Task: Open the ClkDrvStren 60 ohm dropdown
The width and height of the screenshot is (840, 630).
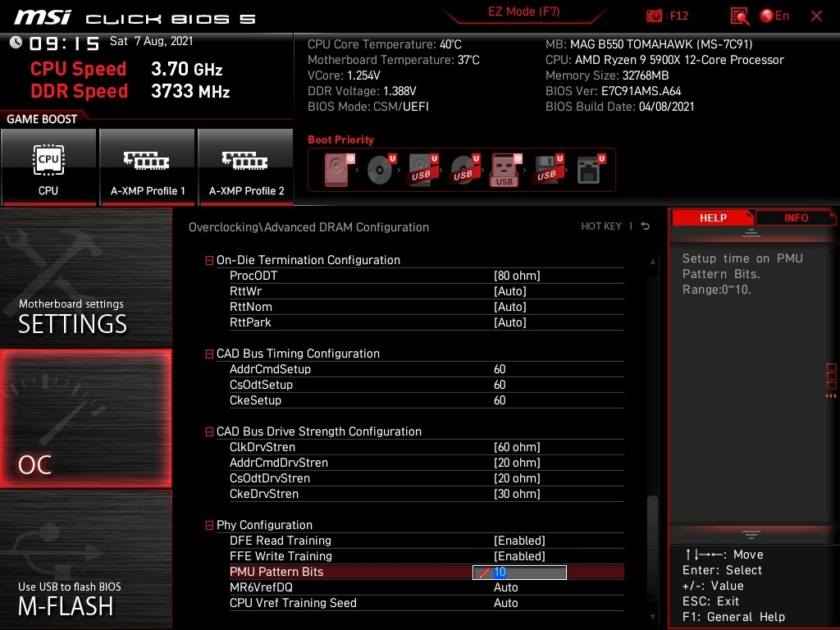Action: point(517,447)
